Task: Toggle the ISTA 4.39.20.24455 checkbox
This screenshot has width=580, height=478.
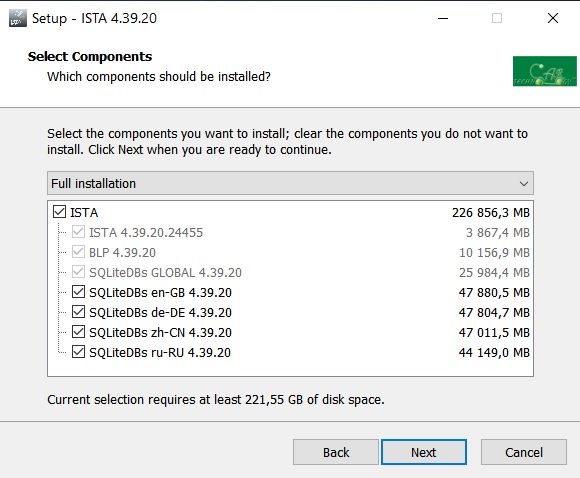Action: [78, 232]
